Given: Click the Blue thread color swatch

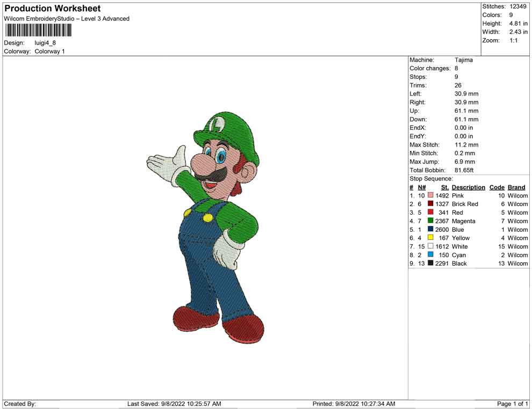Looking at the screenshot, I should [x=430, y=230].
